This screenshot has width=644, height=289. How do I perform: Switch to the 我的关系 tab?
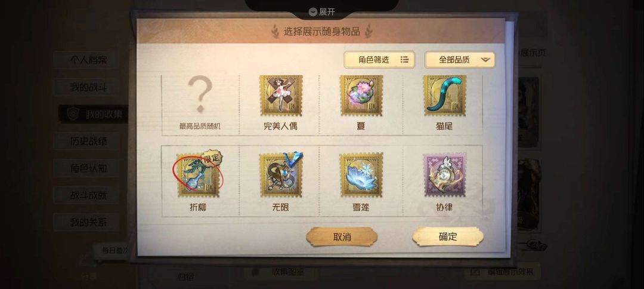pos(88,222)
